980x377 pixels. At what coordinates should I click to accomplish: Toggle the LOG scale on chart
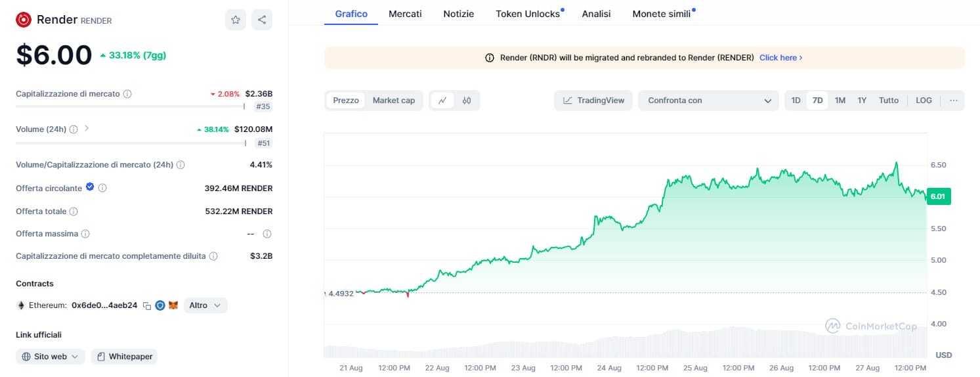click(x=924, y=100)
